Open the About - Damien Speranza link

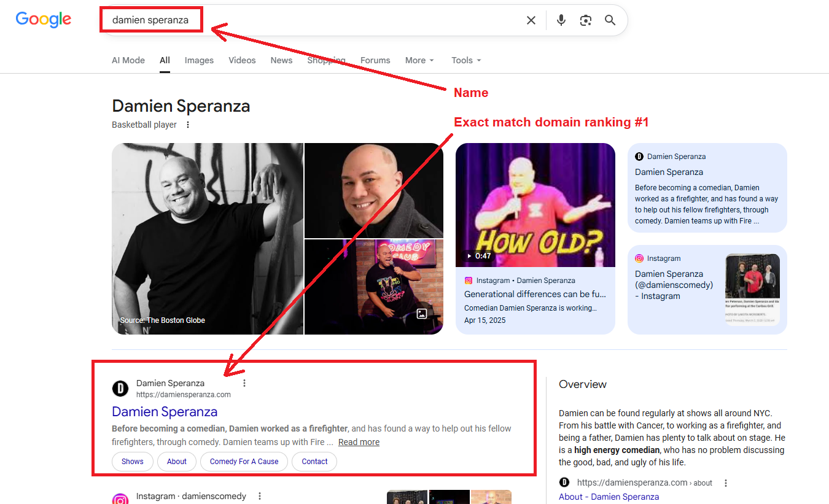(x=609, y=497)
